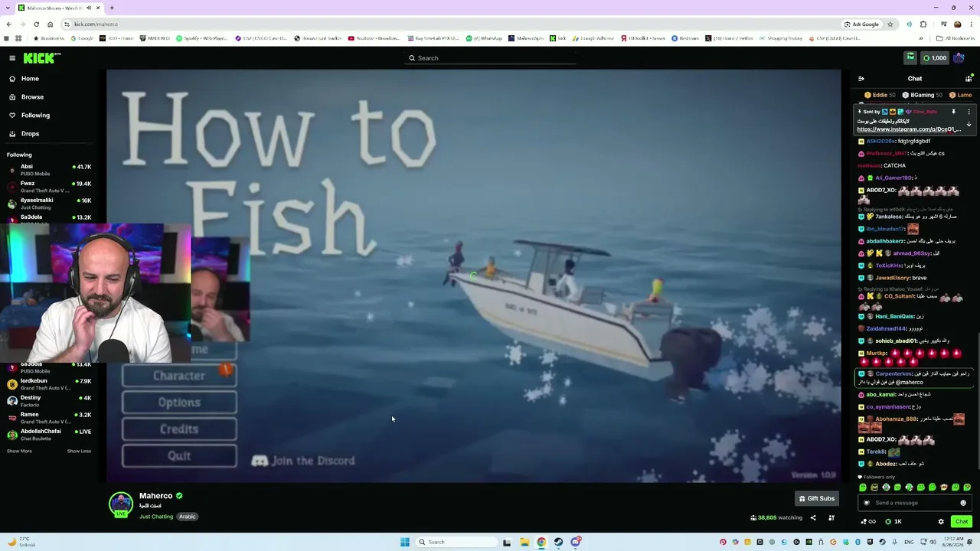Viewport: 980px width, 551px height.
Task: Collapse the chat panel with arrow icon
Action: tap(861, 79)
